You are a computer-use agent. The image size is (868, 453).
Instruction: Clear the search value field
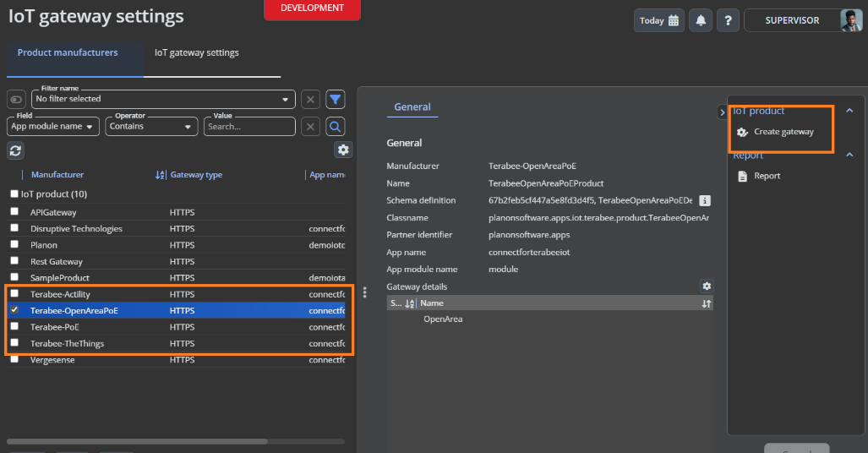tap(310, 127)
